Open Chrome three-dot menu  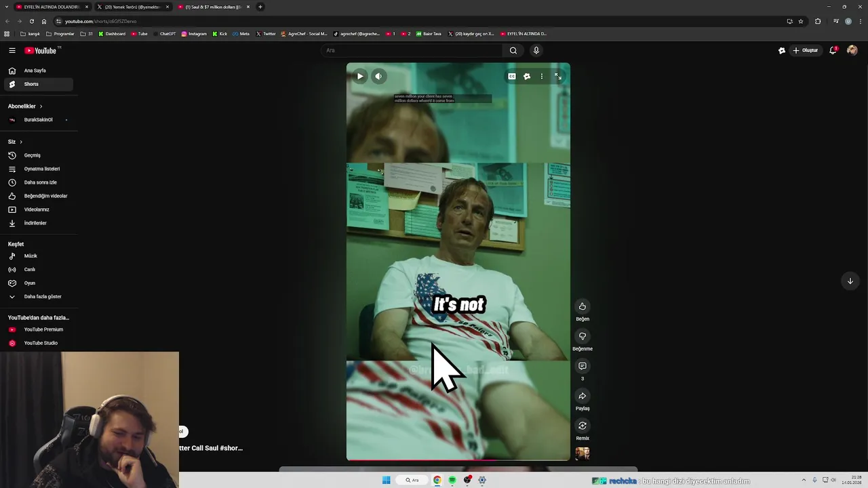click(861, 21)
